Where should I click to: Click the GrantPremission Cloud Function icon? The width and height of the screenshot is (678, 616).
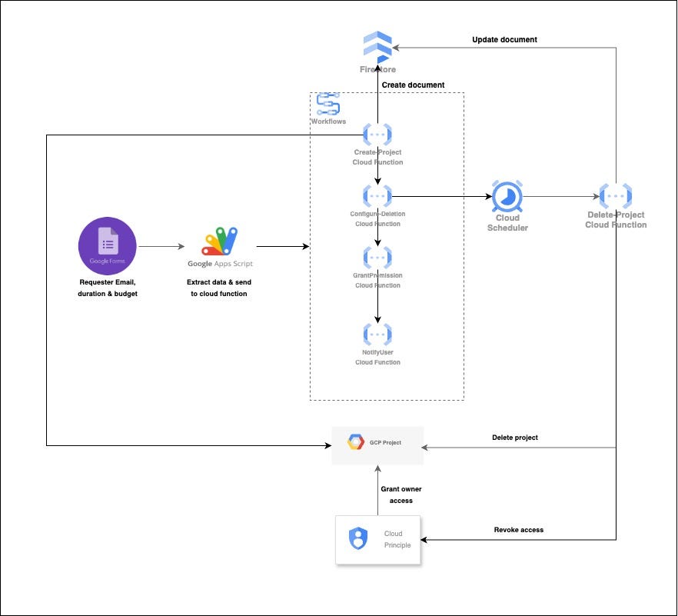coord(377,258)
